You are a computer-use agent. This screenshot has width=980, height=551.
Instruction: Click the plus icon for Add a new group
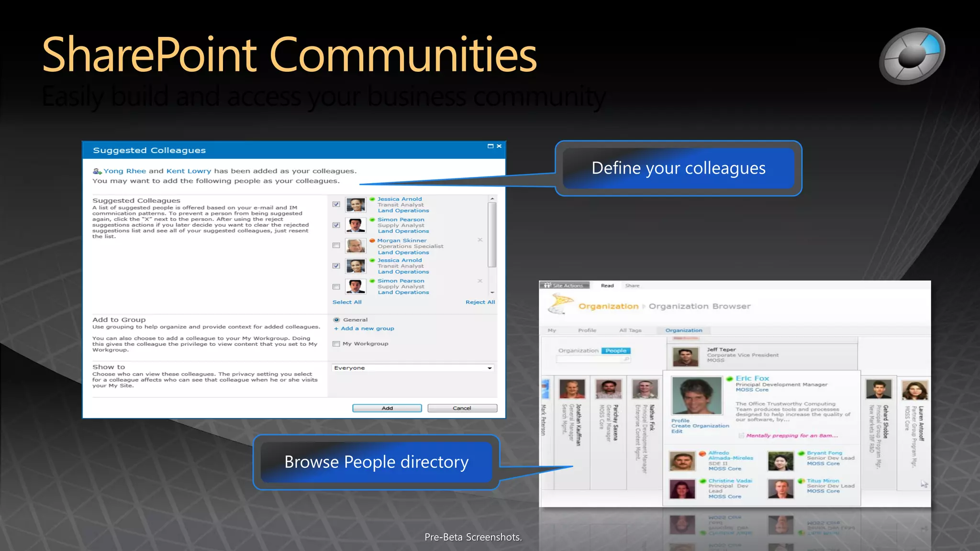336,329
